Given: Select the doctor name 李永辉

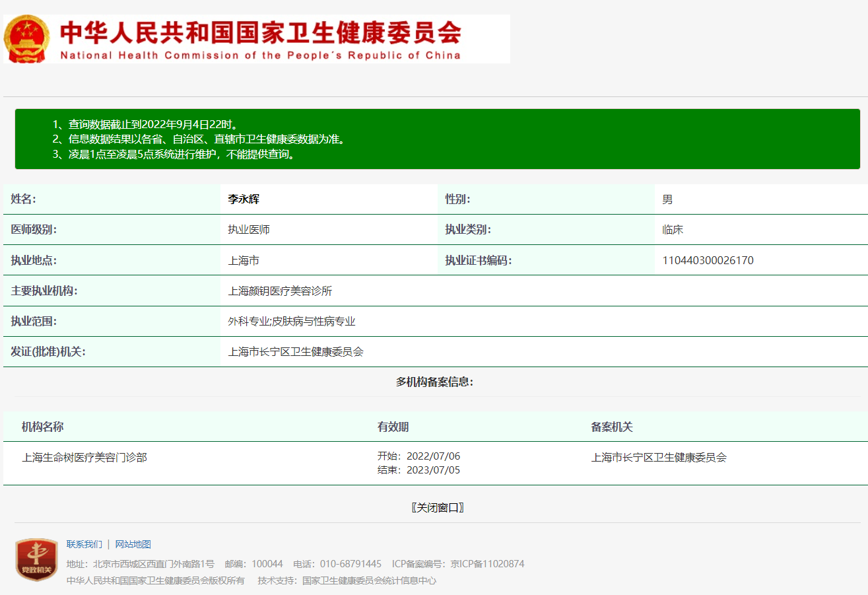Looking at the screenshot, I should (x=244, y=199).
